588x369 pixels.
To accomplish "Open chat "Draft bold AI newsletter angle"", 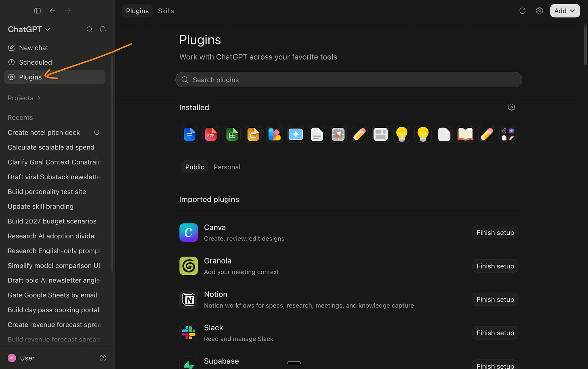I will [55, 280].
